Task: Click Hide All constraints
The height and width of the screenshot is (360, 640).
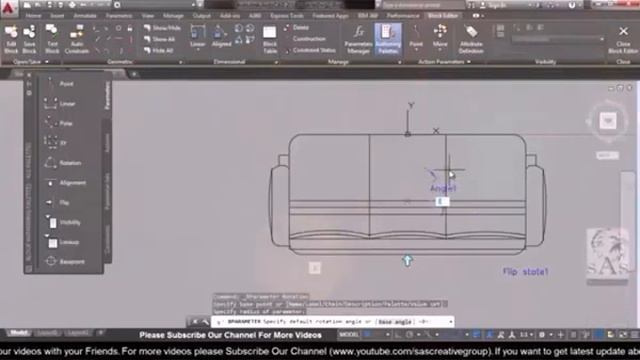Action: 159,51
